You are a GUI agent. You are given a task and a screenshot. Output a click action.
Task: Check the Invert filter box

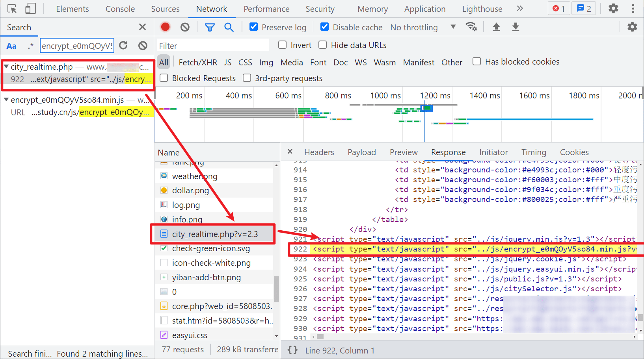click(x=282, y=45)
